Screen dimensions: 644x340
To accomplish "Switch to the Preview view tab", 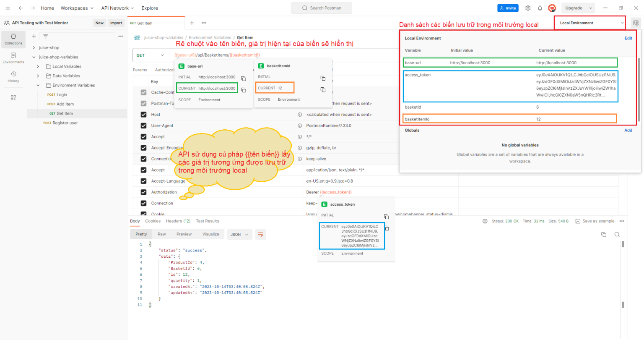I will (x=184, y=234).
